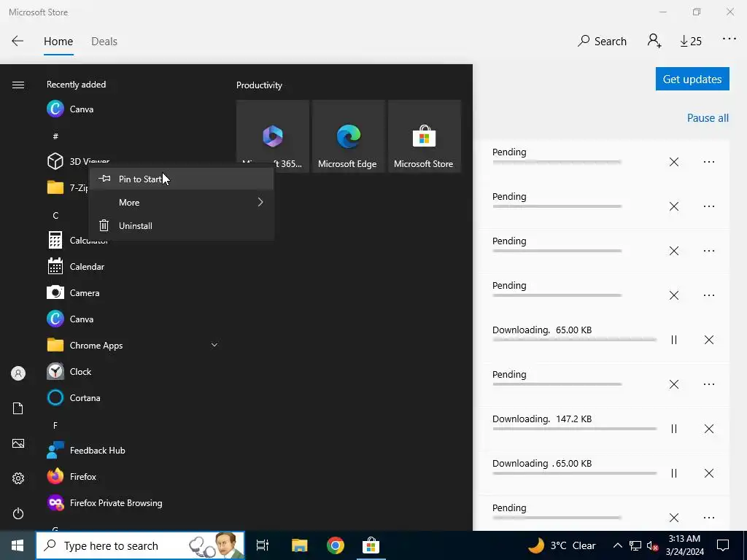This screenshot has height=560, width=747.
Task: Click the taskbar search box
Action: click(140, 545)
